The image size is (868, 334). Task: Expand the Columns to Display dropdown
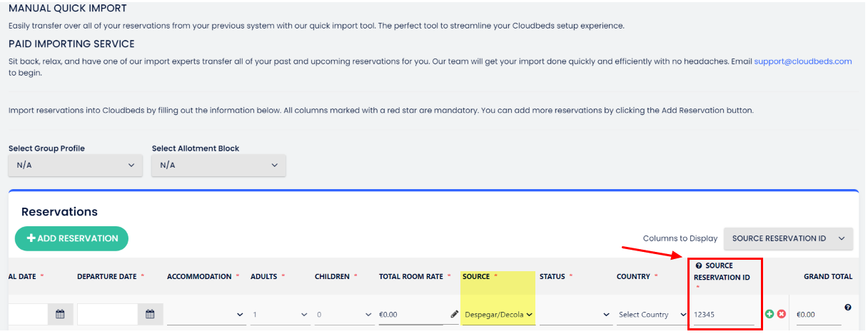[788, 238]
